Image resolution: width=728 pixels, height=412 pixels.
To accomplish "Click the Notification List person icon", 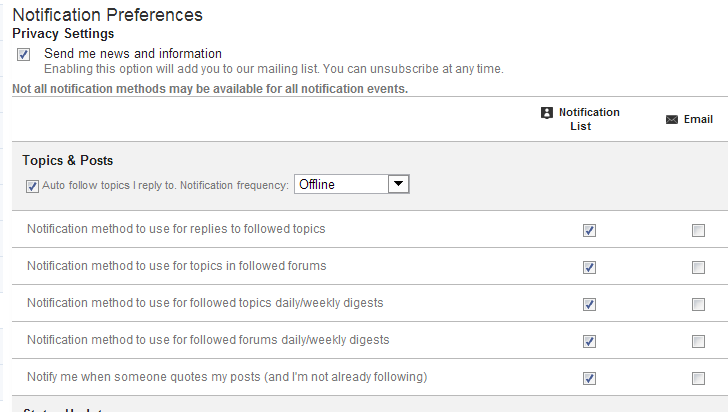I will pos(546,113).
